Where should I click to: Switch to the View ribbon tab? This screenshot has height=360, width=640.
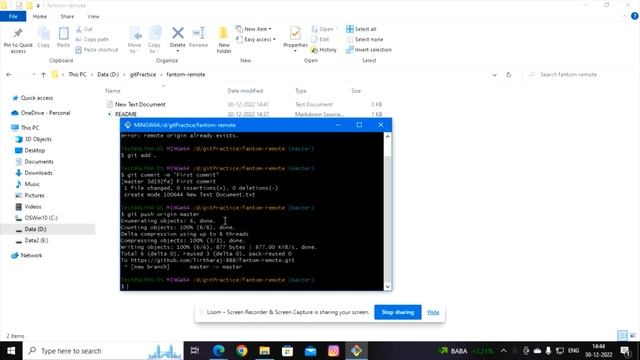point(93,16)
